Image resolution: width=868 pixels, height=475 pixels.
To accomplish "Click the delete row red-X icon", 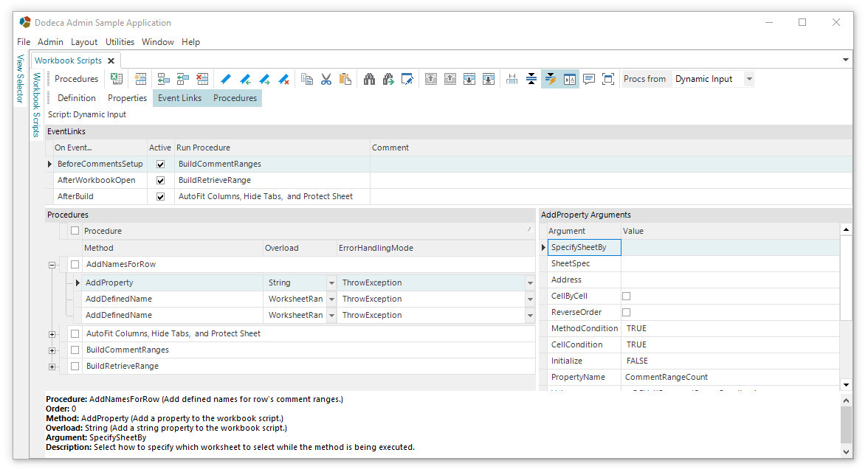I will click(202, 79).
